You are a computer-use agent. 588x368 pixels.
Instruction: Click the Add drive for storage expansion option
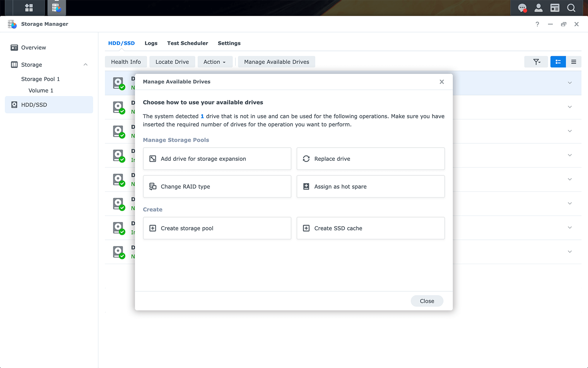pos(217,158)
